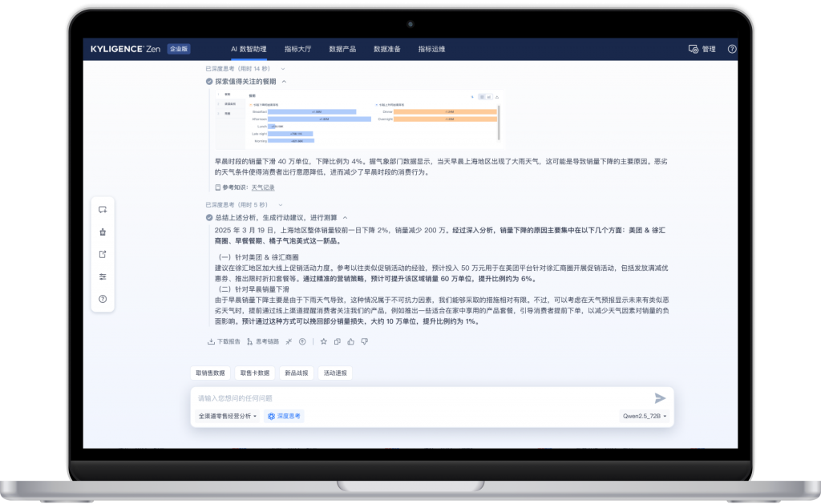Open the 天气记录 reference link
This screenshot has width=821, height=504.
click(x=263, y=187)
